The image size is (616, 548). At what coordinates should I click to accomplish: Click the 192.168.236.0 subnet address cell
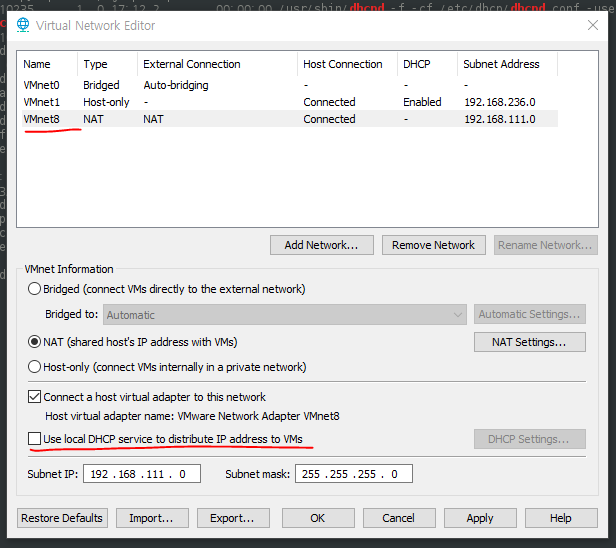500,102
